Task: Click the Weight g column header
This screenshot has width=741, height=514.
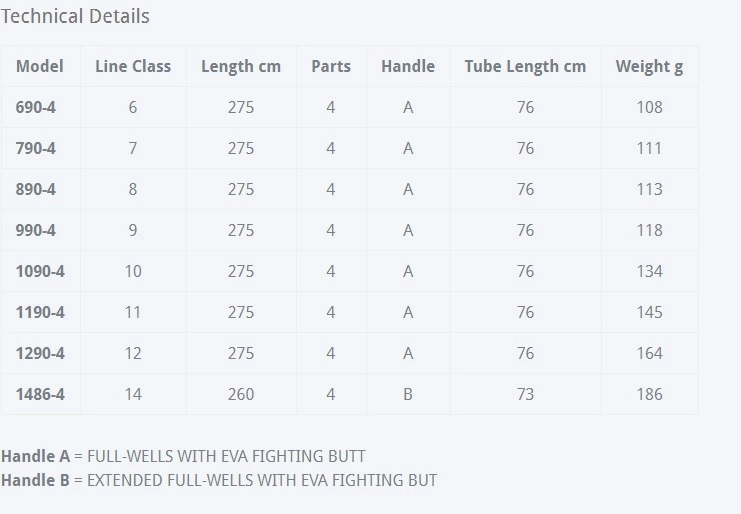Action: click(650, 66)
